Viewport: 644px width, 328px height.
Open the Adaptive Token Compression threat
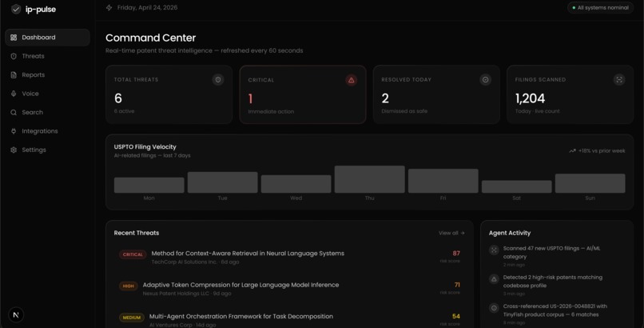click(x=289, y=289)
